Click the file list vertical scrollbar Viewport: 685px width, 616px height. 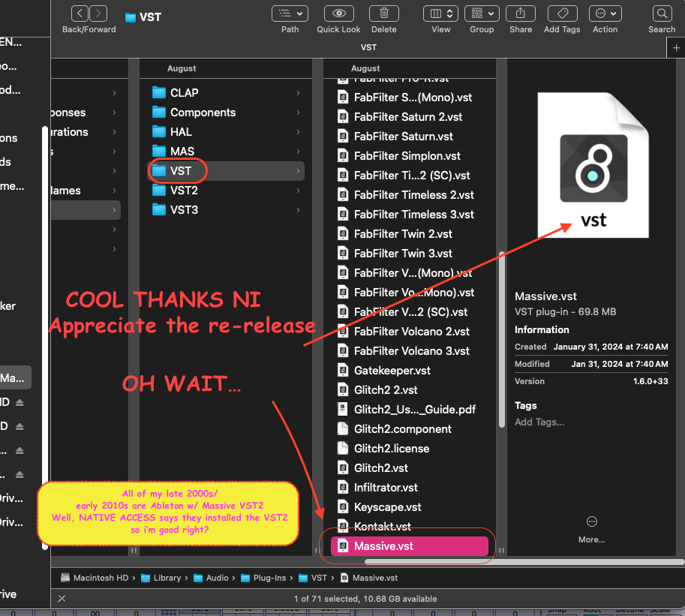pyautogui.click(x=501, y=338)
